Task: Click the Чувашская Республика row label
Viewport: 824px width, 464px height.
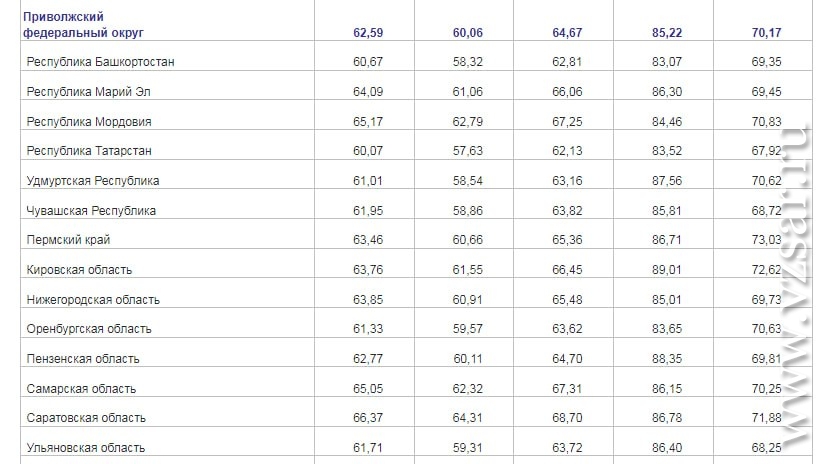Action: [x=95, y=211]
